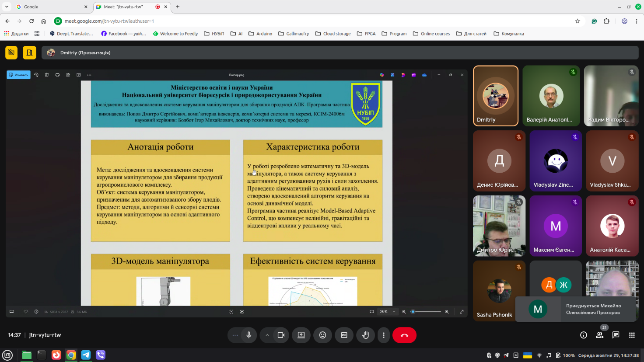644x362 pixels.
Task: Open the chat with everyone panel
Action: (616, 335)
